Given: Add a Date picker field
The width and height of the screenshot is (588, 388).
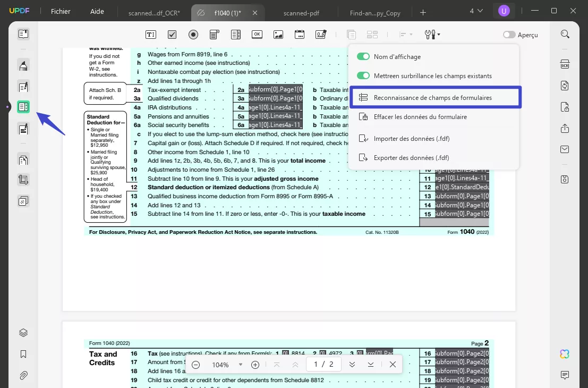Looking at the screenshot, I should coord(299,34).
